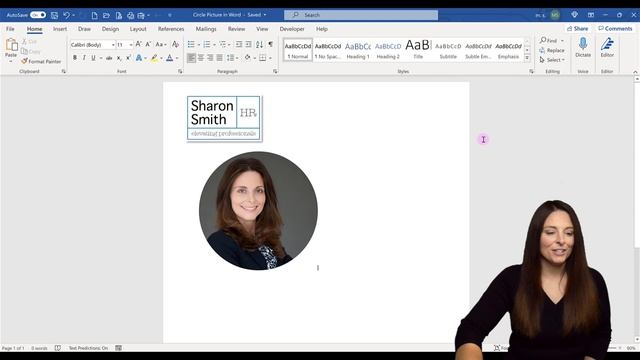Click the Search box in title bar
The width and height of the screenshot is (640, 360).
pyautogui.click(x=361, y=15)
